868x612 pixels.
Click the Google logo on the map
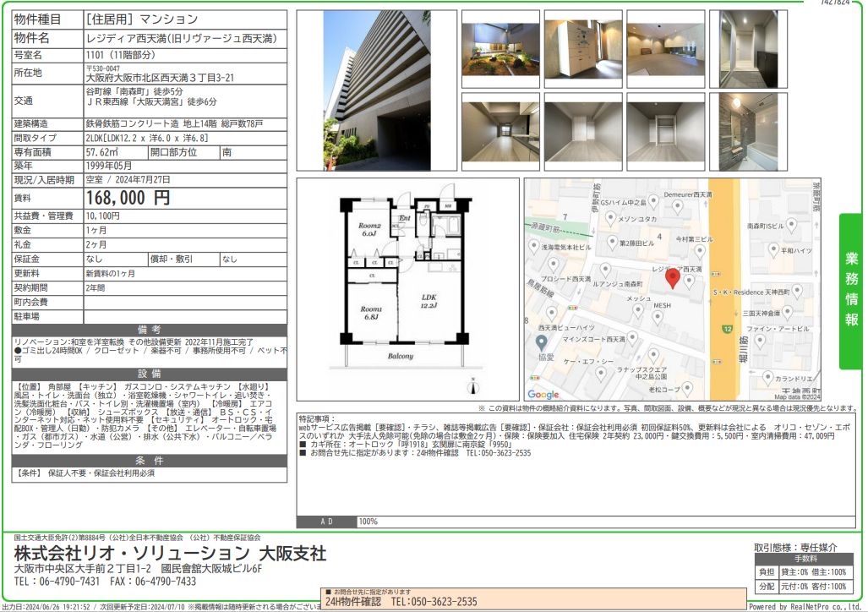[543, 395]
